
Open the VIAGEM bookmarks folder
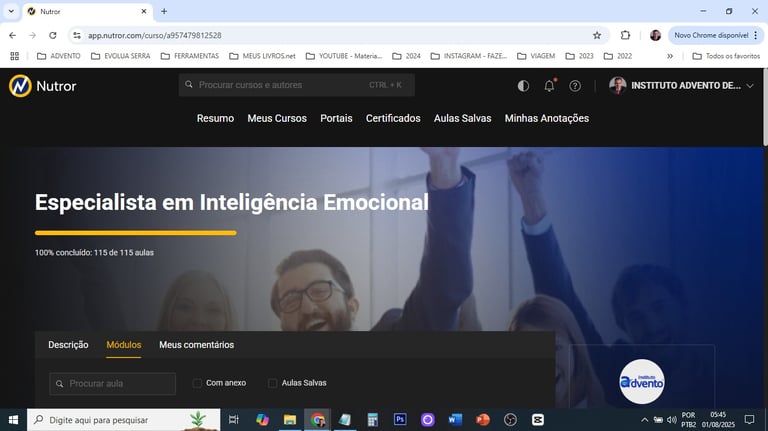(536, 56)
